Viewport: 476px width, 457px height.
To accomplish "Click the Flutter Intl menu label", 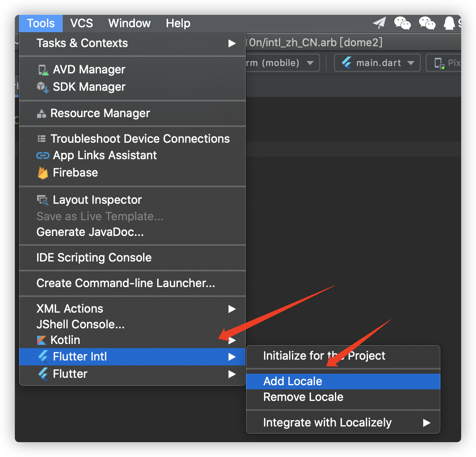I will pyautogui.click(x=80, y=357).
